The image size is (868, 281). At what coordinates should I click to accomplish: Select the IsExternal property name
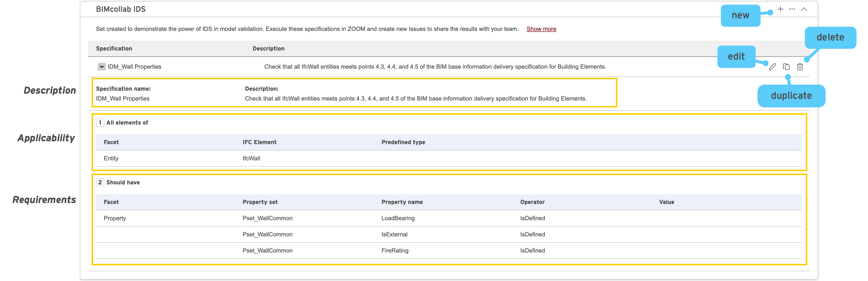[394, 234]
